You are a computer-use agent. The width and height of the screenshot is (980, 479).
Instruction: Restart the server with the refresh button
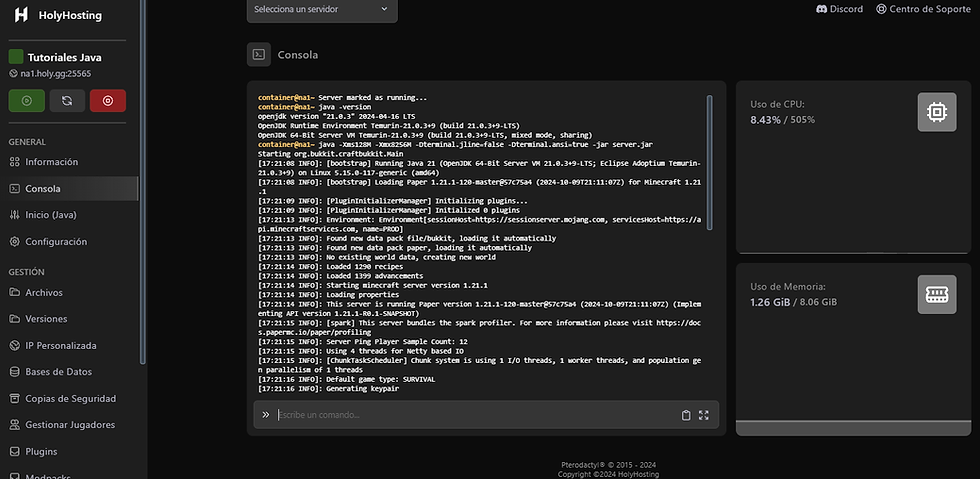[x=67, y=101]
